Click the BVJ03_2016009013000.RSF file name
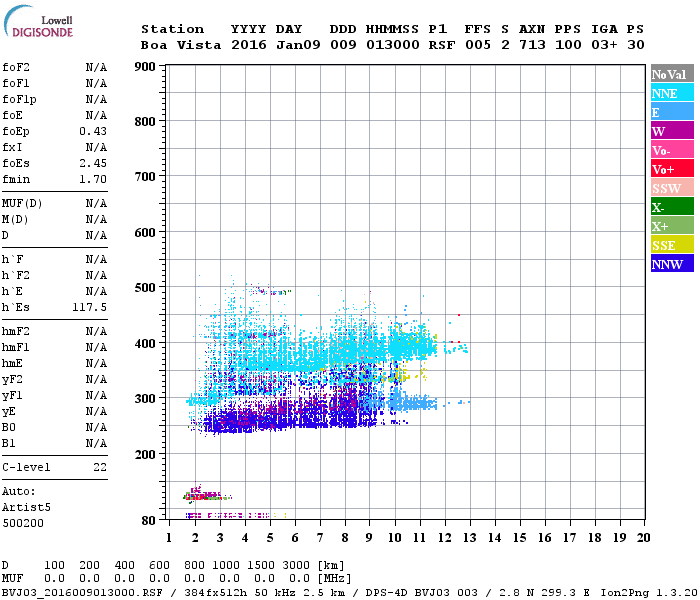 pyautogui.click(x=82, y=592)
